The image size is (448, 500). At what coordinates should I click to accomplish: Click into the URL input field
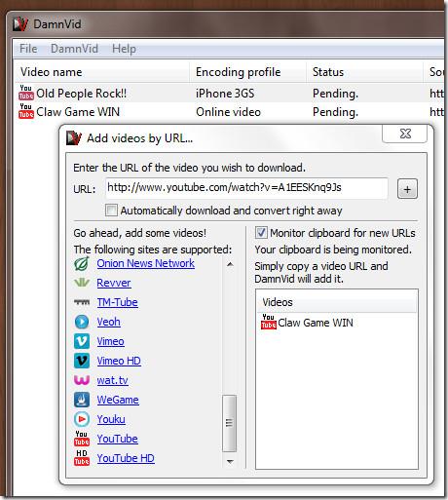click(246, 188)
